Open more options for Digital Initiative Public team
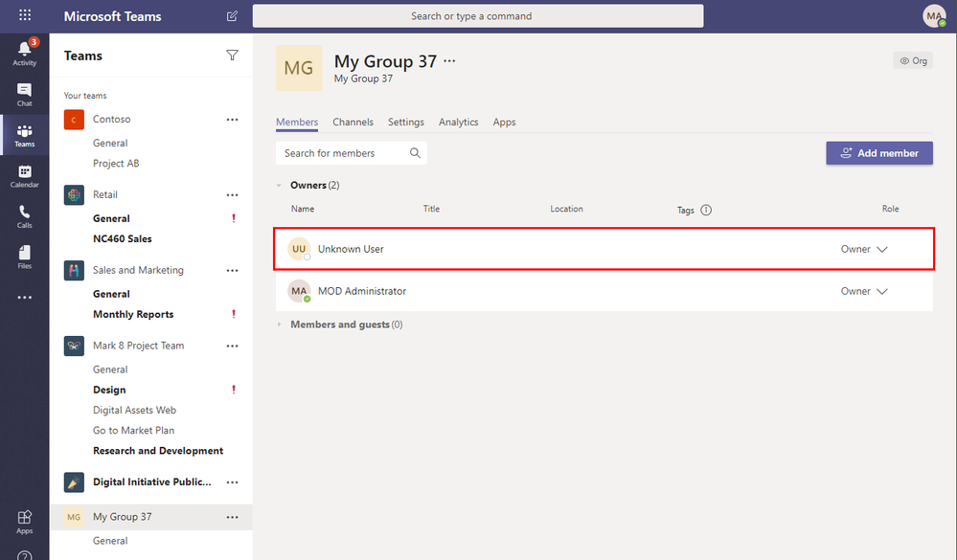957x560 pixels. click(232, 482)
